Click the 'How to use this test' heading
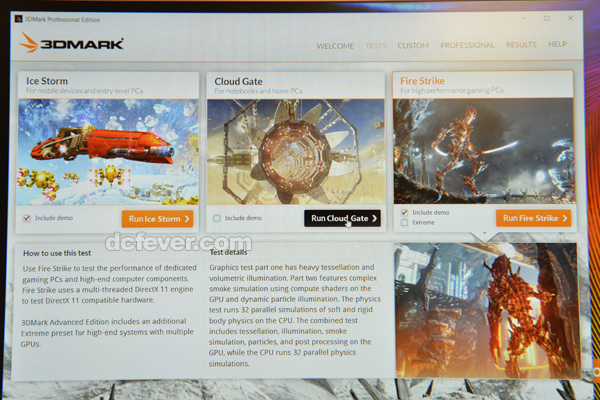Screen dimensions: 600x400 click(57, 253)
